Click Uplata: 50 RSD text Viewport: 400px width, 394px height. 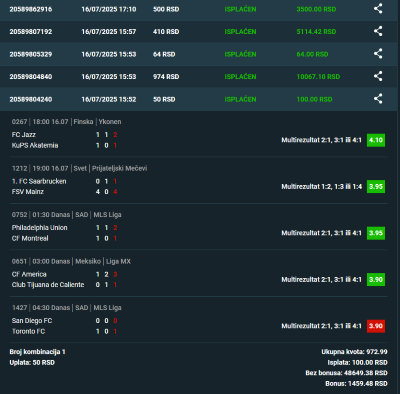32,362
